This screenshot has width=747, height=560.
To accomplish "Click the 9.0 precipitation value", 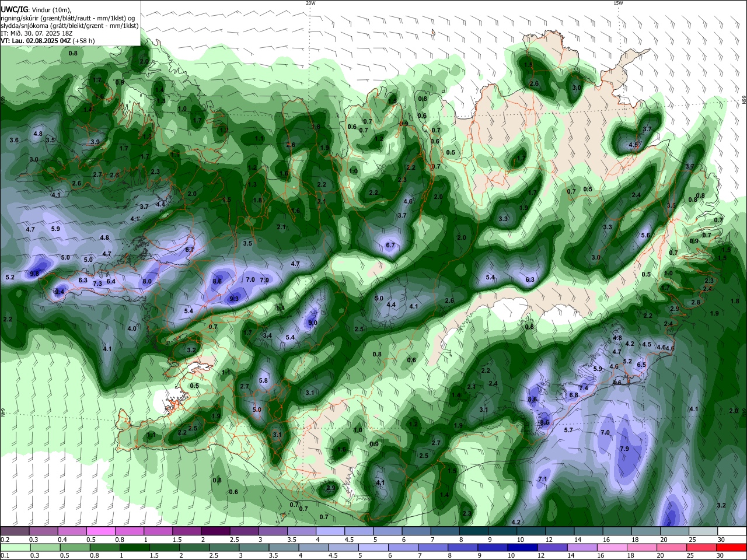I will (313, 323).
